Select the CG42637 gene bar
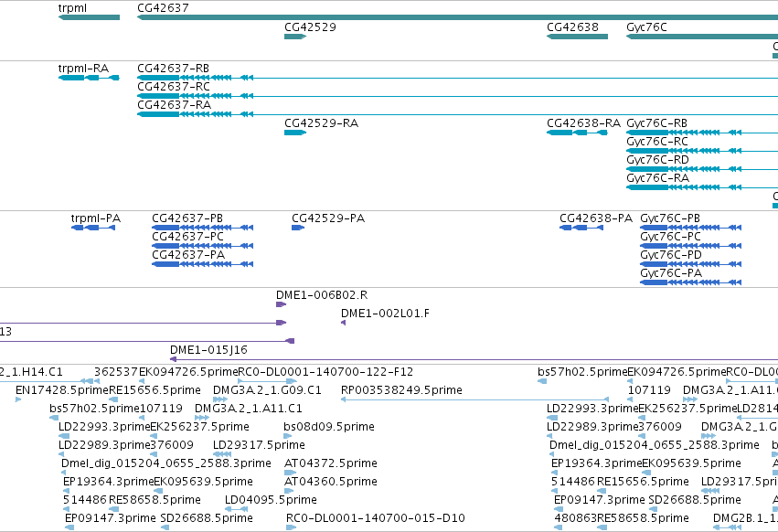 tap(457, 17)
